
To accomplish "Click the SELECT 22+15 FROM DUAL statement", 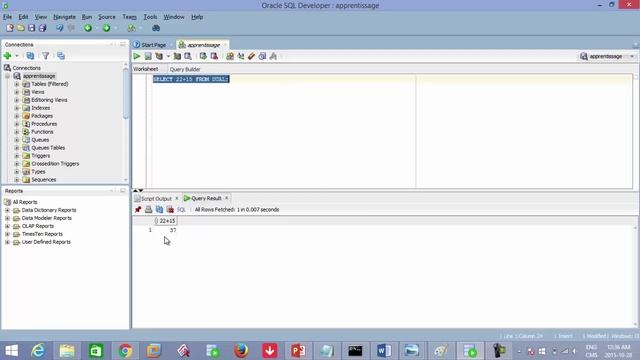I will point(191,79).
